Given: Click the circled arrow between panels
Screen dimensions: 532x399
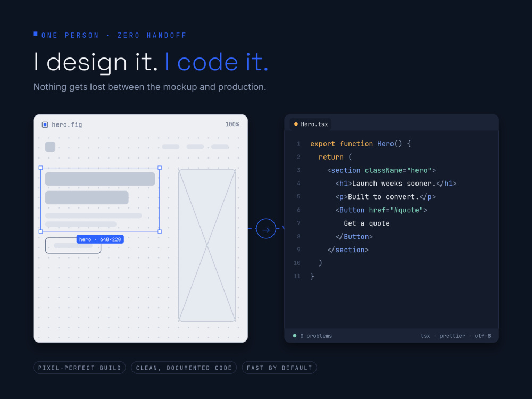Looking at the screenshot, I should pyautogui.click(x=266, y=229).
